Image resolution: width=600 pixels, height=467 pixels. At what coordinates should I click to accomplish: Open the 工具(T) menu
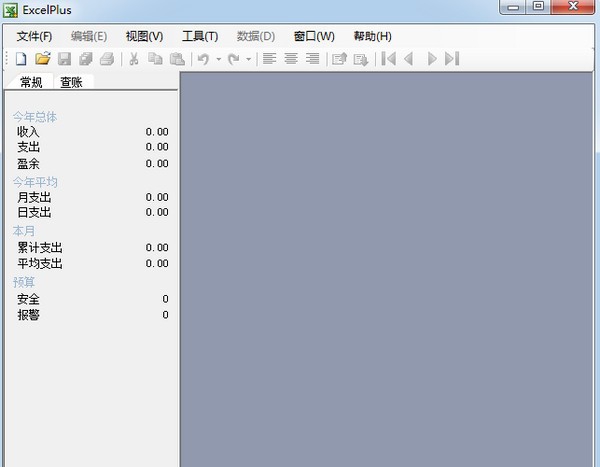click(x=200, y=36)
